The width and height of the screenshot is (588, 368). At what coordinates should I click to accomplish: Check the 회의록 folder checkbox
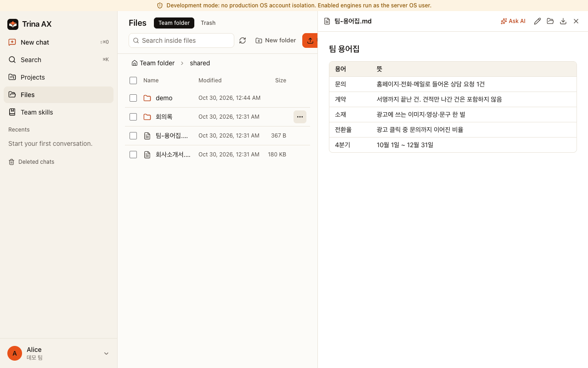[133, 117]
